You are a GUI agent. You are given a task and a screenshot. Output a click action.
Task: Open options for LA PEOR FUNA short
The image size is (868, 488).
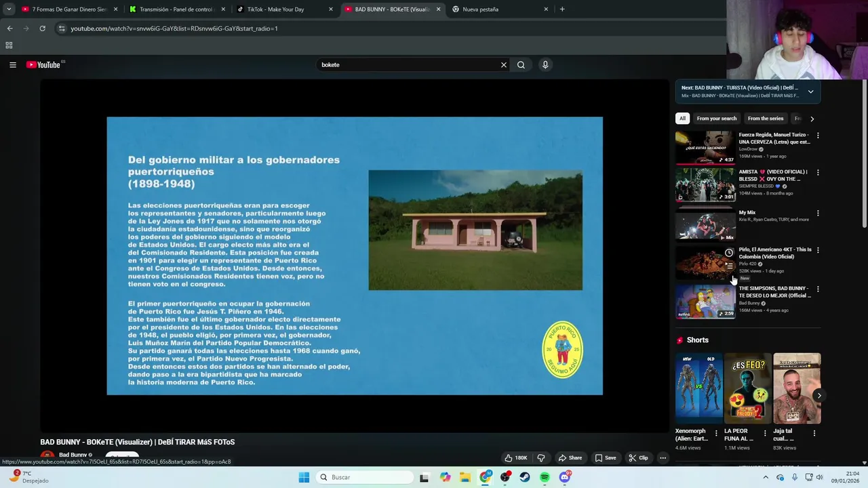(x=765, y=433)
